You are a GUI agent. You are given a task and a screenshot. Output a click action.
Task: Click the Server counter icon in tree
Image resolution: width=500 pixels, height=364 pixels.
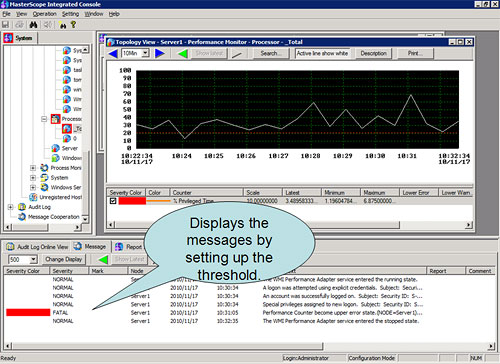(55, 148)
